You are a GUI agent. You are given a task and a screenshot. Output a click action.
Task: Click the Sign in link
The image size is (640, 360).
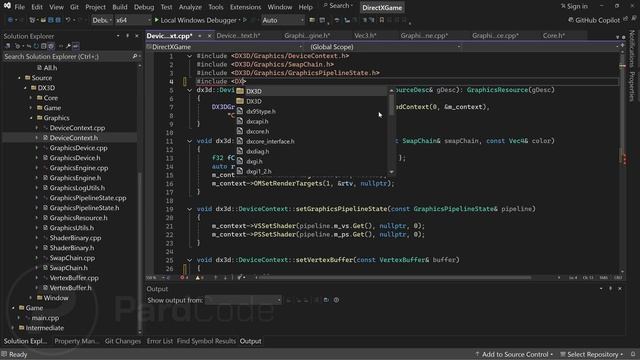[x=574, y=6]
